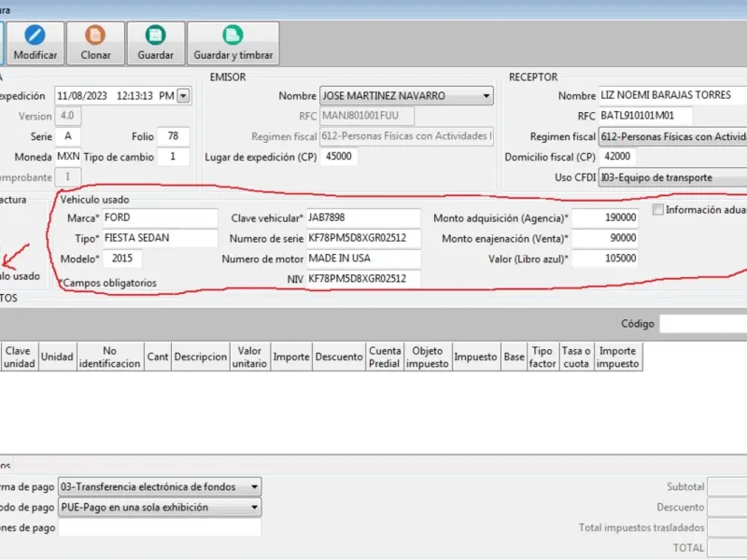The image size is (747, 560).
Task: Click the Clonar orange document icon
Action: [95, 35]
